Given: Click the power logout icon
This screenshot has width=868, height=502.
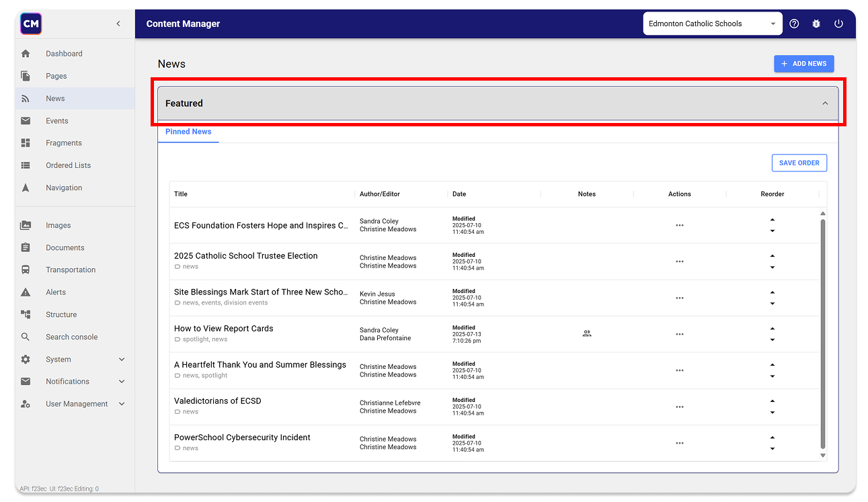Looking at the screenshot, I should (x=838, y=24).
